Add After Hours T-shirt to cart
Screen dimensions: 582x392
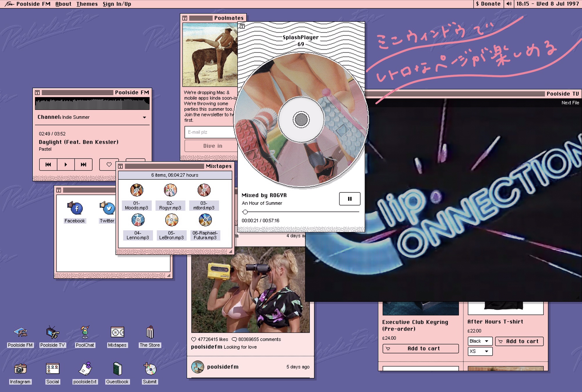click(519, 341)
